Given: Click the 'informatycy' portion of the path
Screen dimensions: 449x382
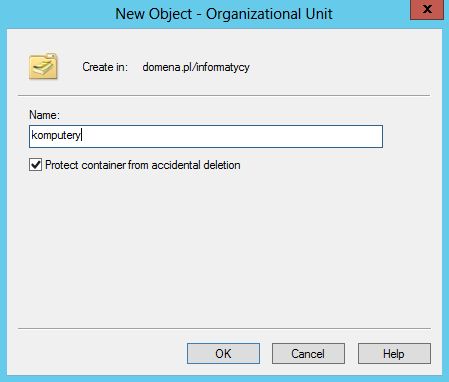Looking at the screenshot, I should point(223,67).
